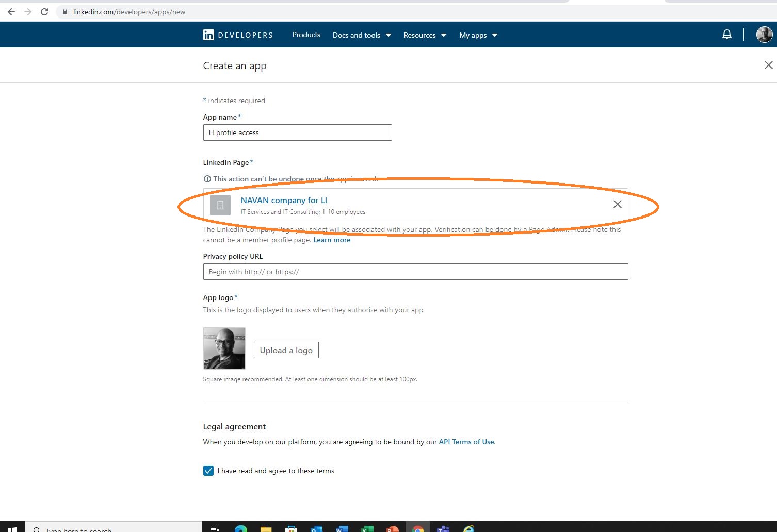This screenshot has height=532, width=777.
Task: Open the profile avatar in header
Action: coord(764,35)
